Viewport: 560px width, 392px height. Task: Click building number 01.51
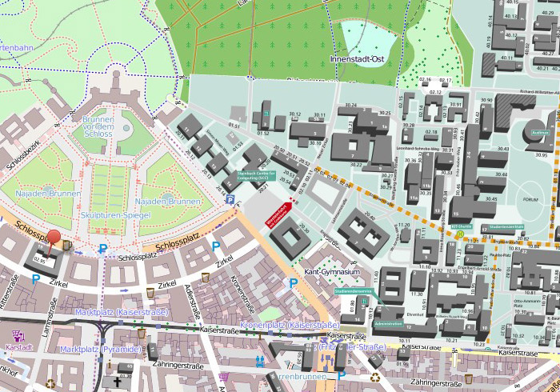pos(234,126)
